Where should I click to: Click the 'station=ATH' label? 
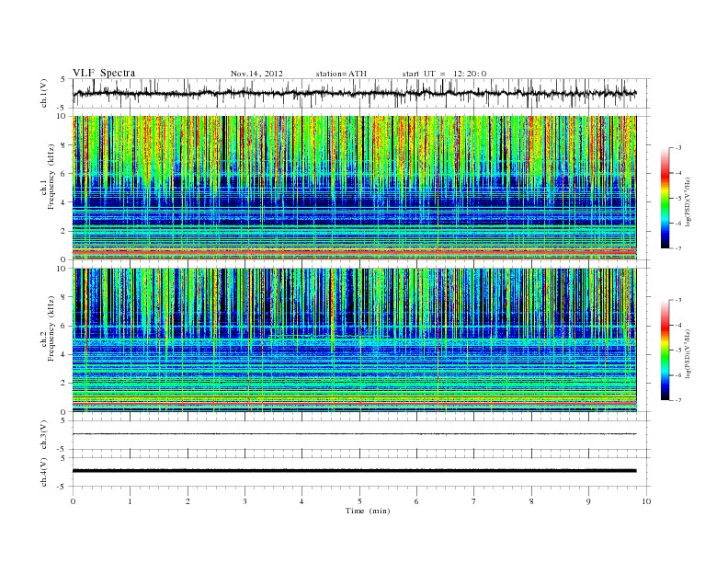(x=341, y=74)
